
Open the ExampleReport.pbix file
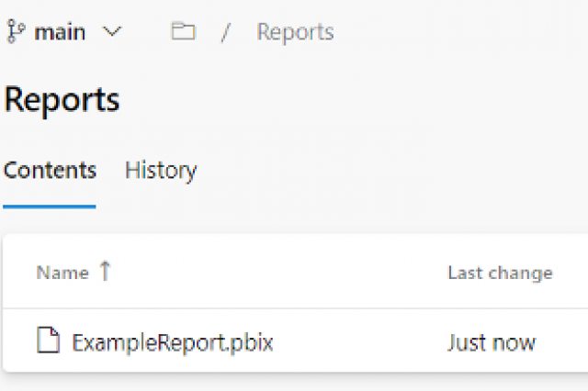tap(173, 342)
